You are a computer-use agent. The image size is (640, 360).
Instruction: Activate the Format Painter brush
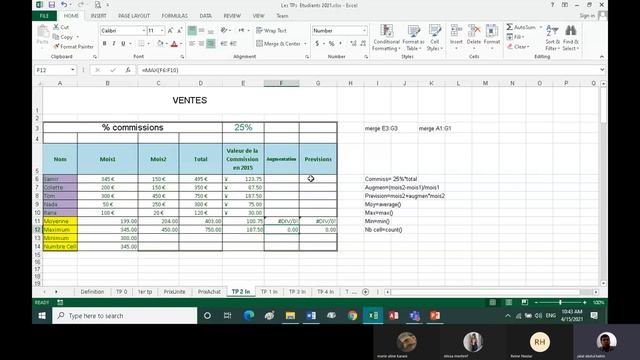point(73,47)
